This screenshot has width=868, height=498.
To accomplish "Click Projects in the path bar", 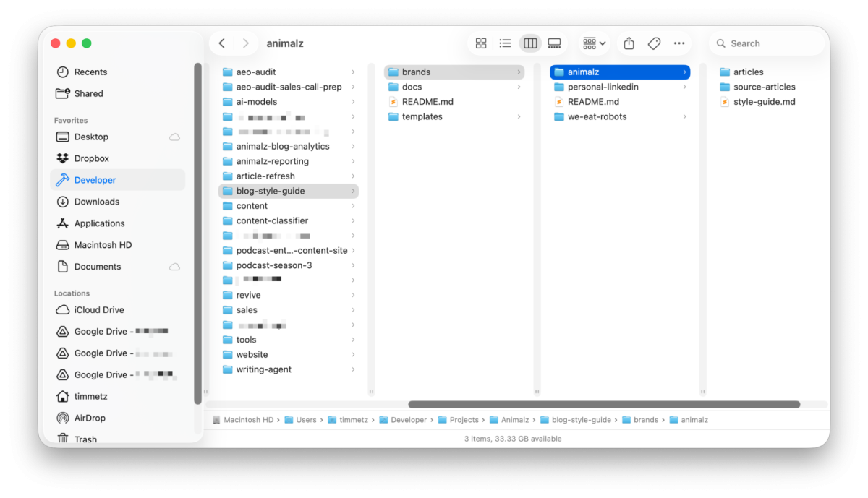I will click(464, 420).
